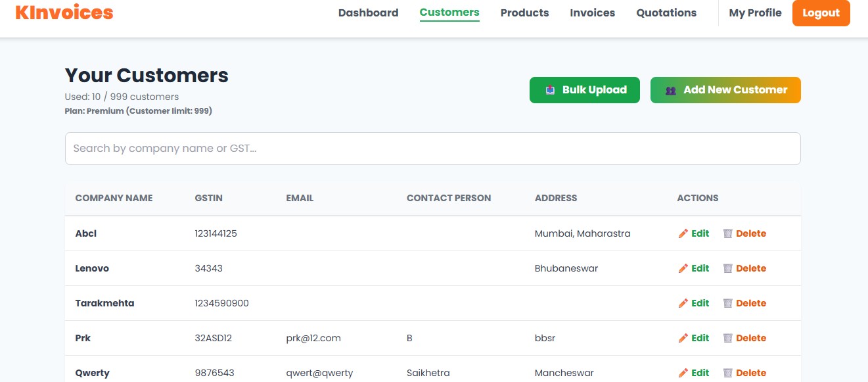The image size is (868, 382).
Task: Click the delete trash icon for Qwerty
Action: click(x=727, y=373)
